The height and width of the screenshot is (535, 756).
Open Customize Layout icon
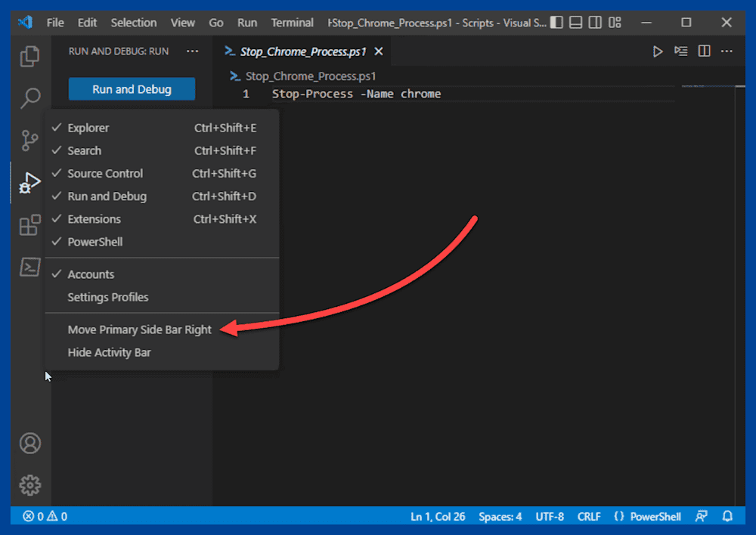pos(615,22)
